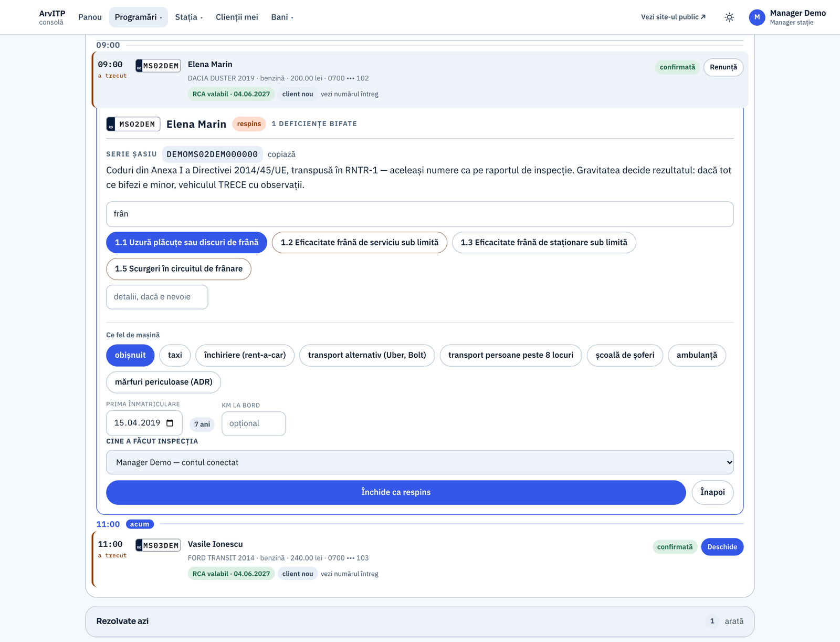Viewport: 840px width, 642px height.
Task: Click Renunță on Elena Marin appointment
Action: pos(723,67)
